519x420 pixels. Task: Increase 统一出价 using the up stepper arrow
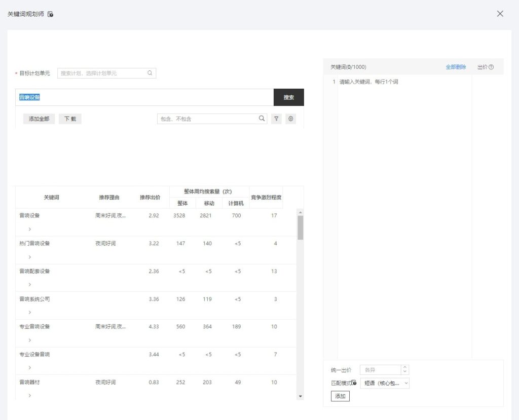pyautogui.click(x=405, y=367)
